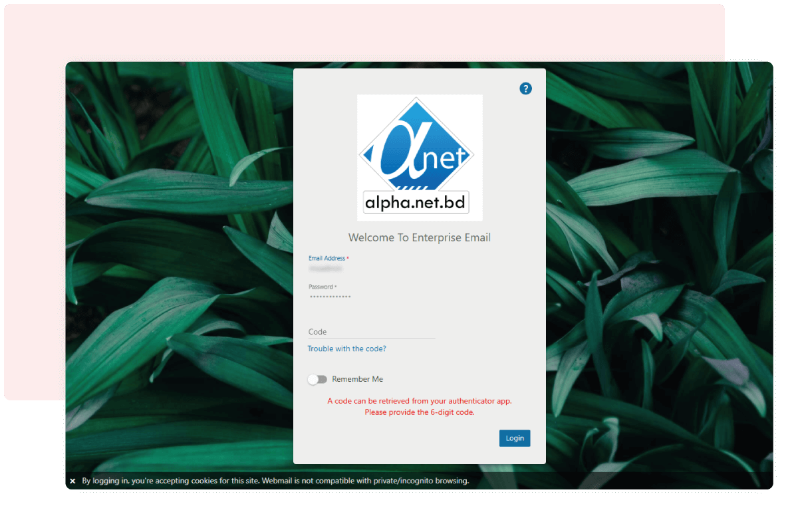798x532 pixels.
Task: Click 'Please provide the 6-digit code.' message
Action: (420, 412)
